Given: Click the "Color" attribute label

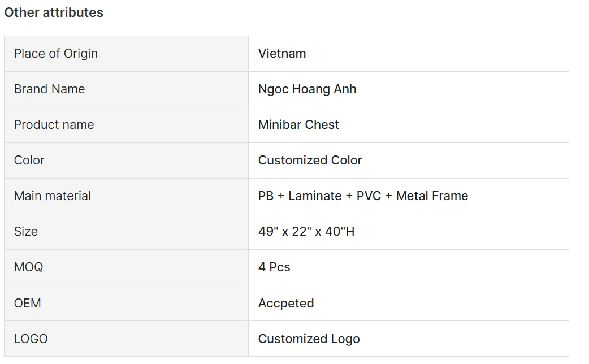Looking at the screenshot, I should pyautogui.click(x=29, y=161).
